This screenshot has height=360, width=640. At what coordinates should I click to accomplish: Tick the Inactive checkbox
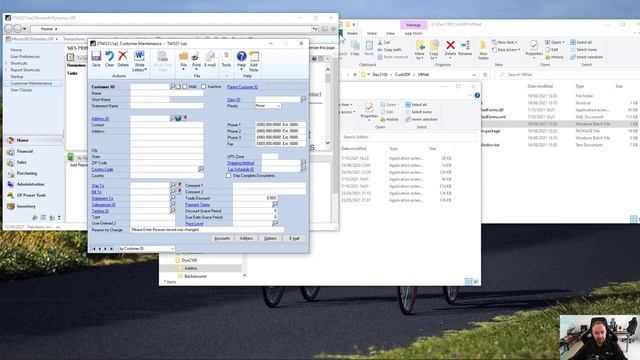point(203,87)
